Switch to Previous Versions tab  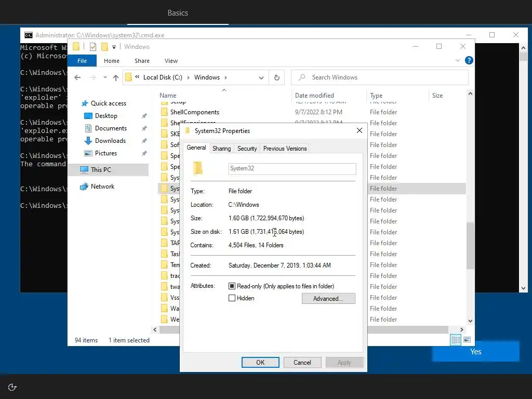(x=285, y=148)
